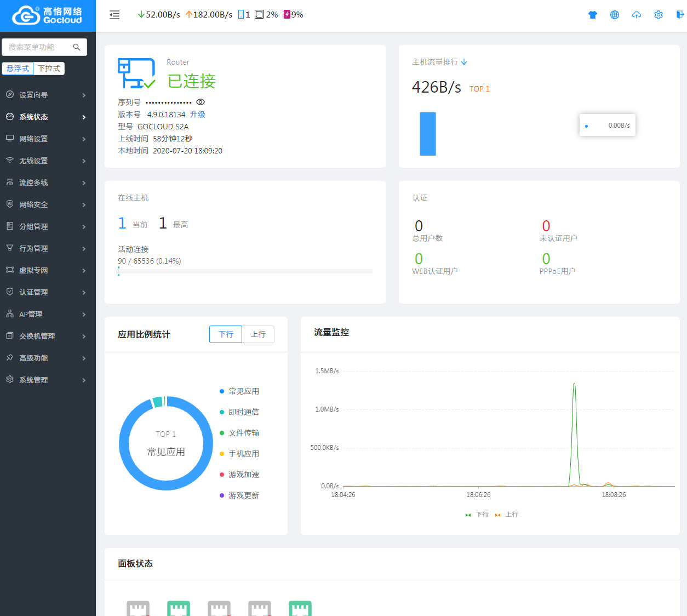Toggle 即时通信 legend item
This screenshot has height=616, width=687.
[239, 412]
